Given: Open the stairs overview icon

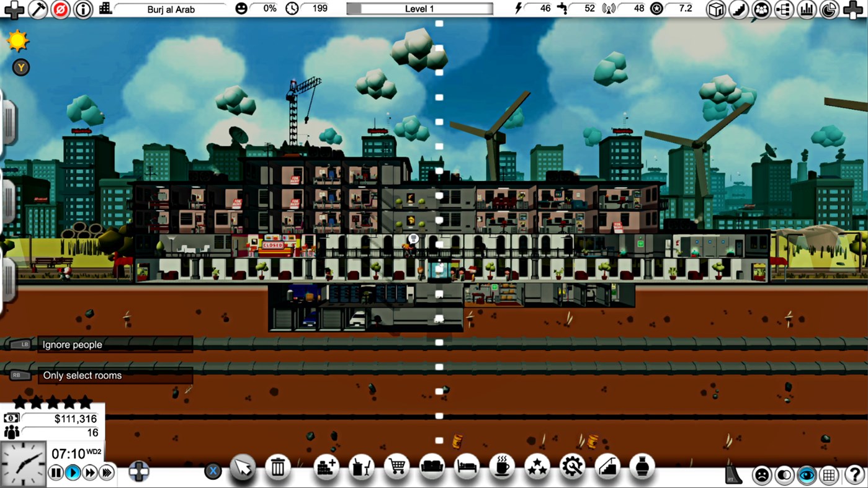Looking at the screenshot, I should [x=739, y=9].
